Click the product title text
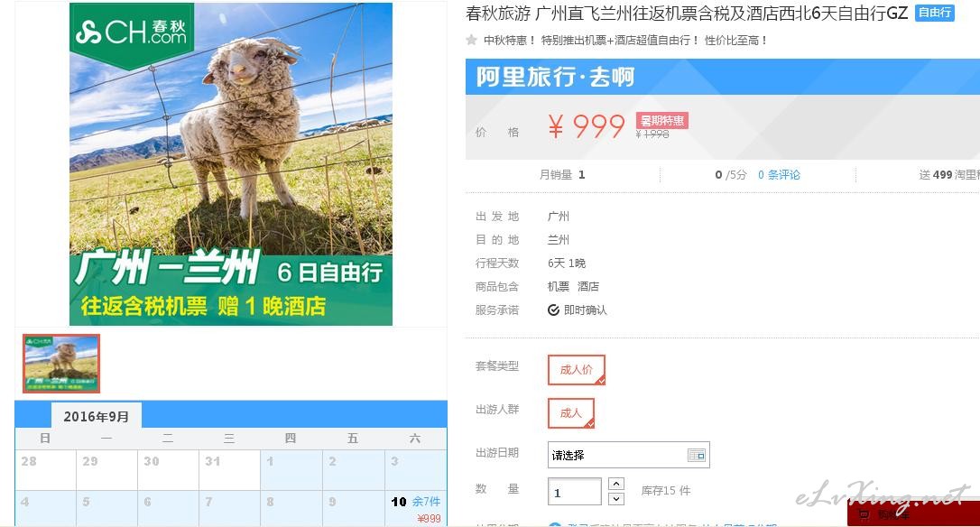 click(x=686, y=14)
